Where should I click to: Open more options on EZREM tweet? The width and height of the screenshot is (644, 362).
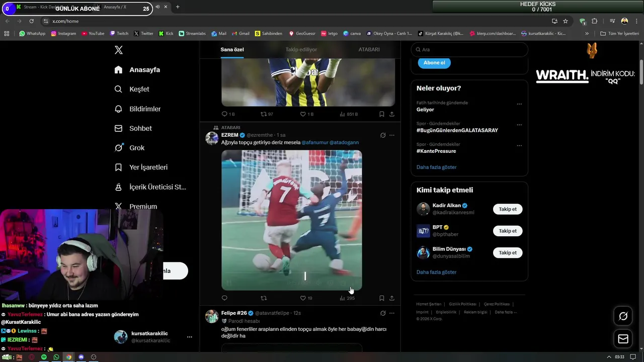pos(392,135)
